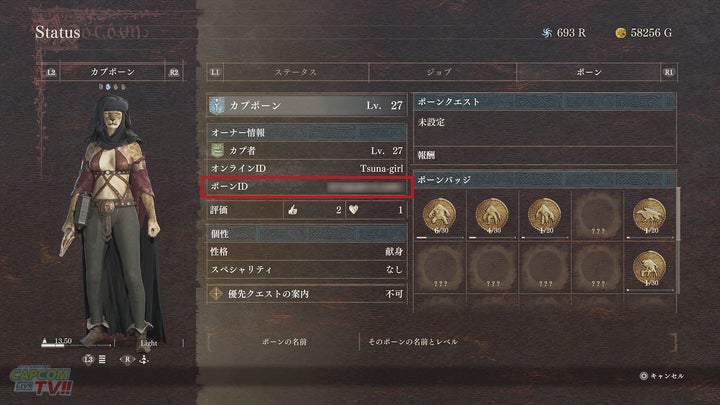Open the ジョブ tab

(439, 72)
